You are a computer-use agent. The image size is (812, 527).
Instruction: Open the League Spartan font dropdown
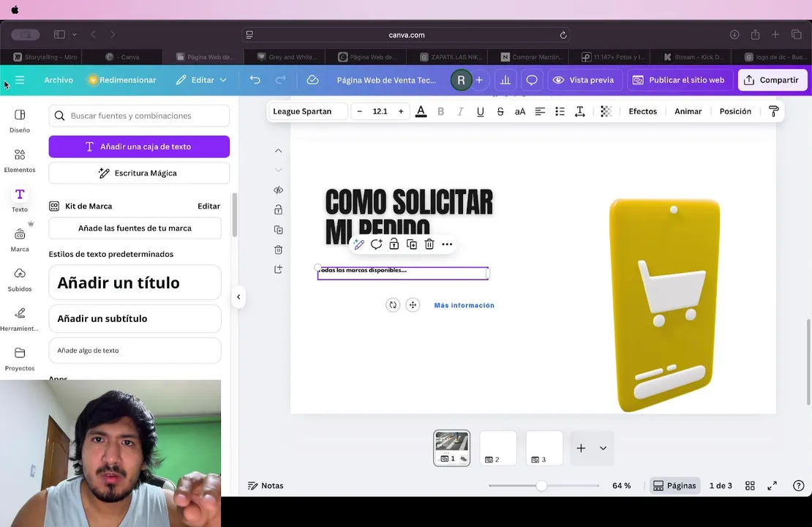307,111
